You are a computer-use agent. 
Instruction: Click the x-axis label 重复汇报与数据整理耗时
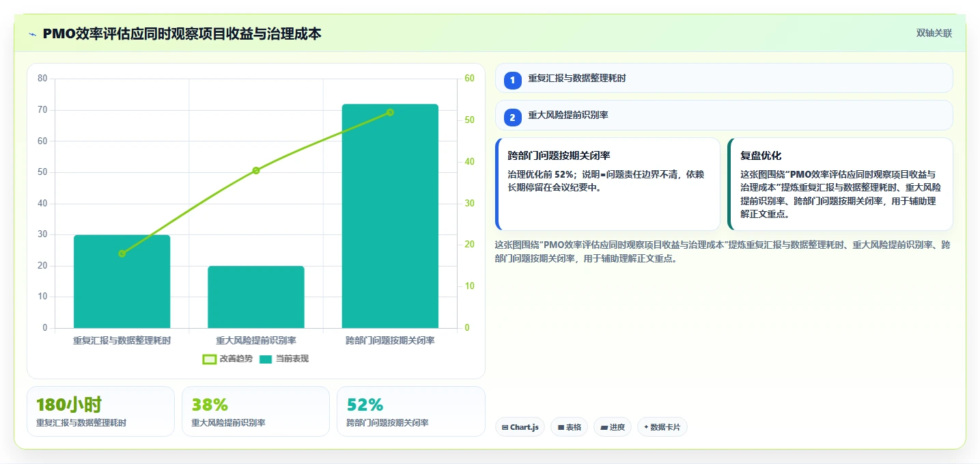pos(122,340)
